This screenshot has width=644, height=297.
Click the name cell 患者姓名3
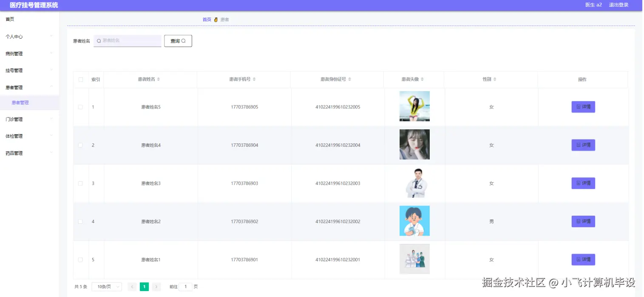click(151, 183)
